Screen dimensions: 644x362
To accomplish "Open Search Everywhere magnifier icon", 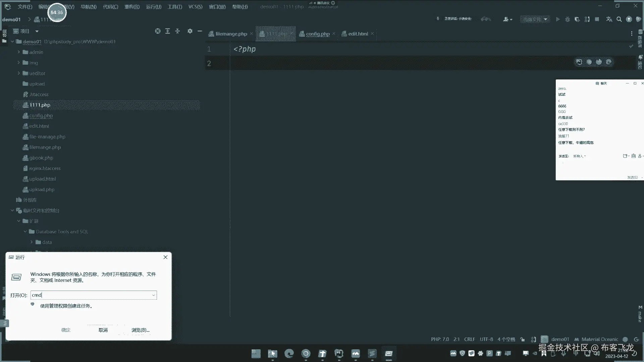I will click(619, 19).
